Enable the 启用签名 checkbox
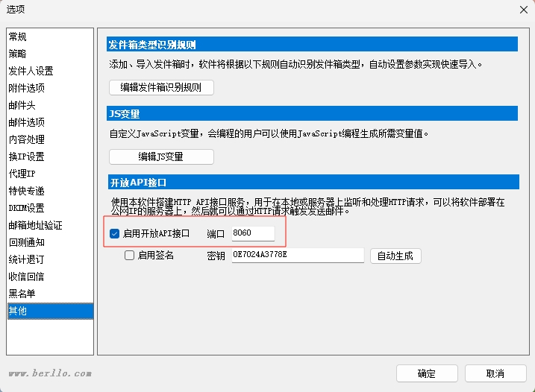 [130, 256]
